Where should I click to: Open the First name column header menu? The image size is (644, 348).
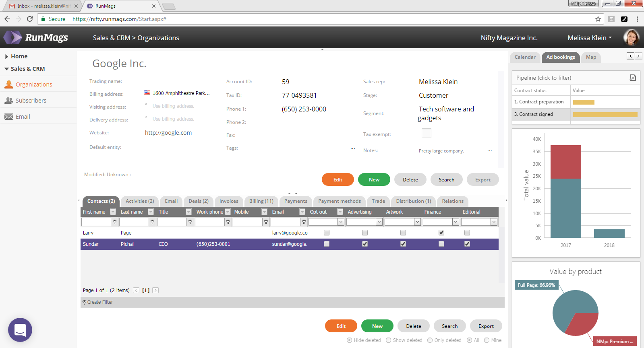[x=113, y=212]
